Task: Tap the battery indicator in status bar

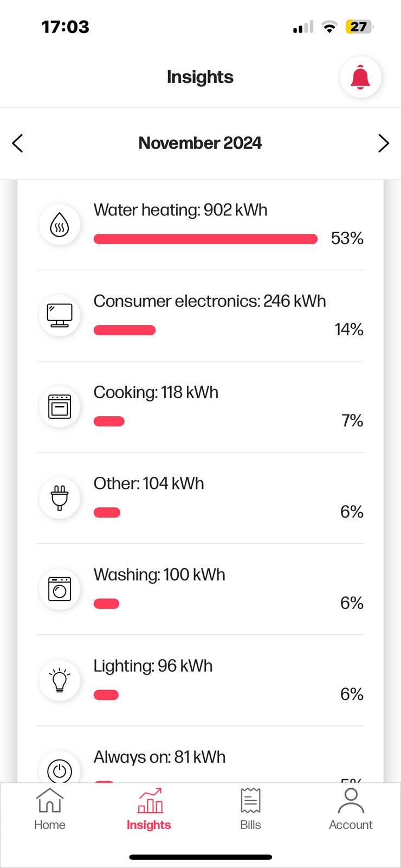Action: [x=359, y=27]
